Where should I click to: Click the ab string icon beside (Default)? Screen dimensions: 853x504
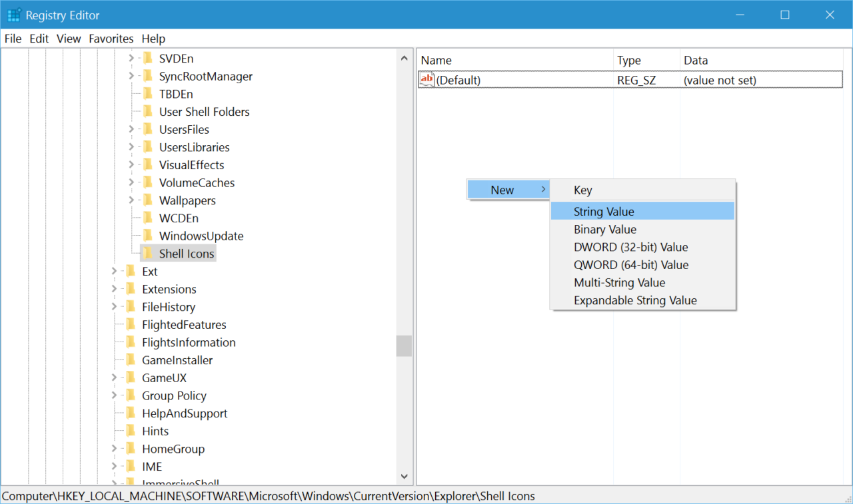click(426, 79)
